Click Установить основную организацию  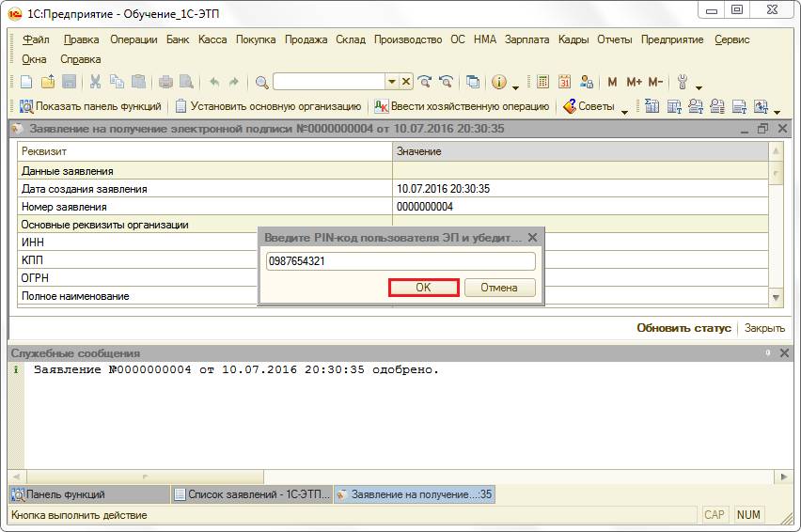[x=269, y=106]
